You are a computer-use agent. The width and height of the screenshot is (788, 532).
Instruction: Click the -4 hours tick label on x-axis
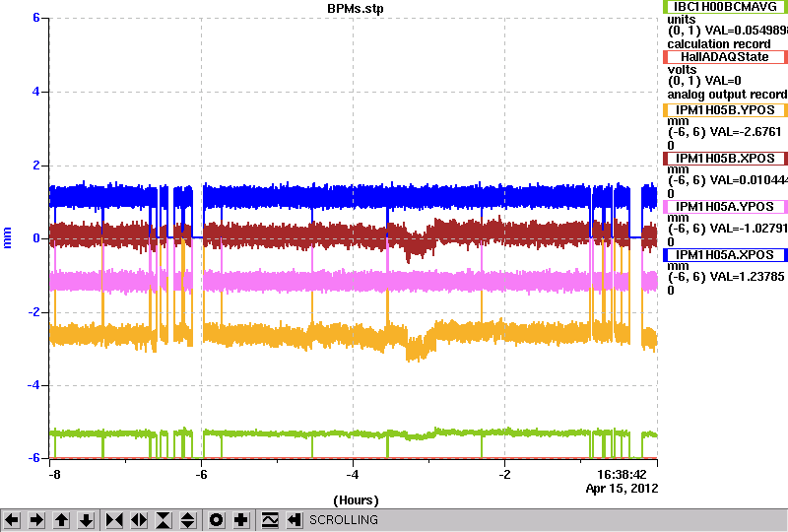353,475
